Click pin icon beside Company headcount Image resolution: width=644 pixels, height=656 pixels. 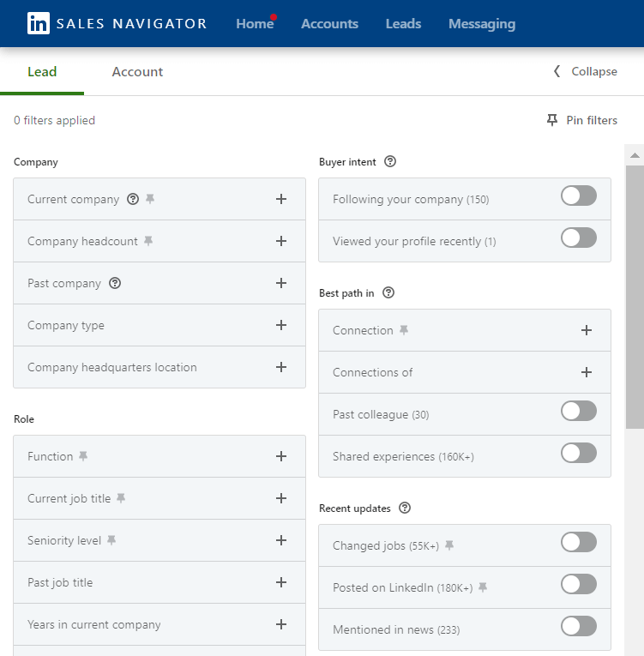coord(148,241)
